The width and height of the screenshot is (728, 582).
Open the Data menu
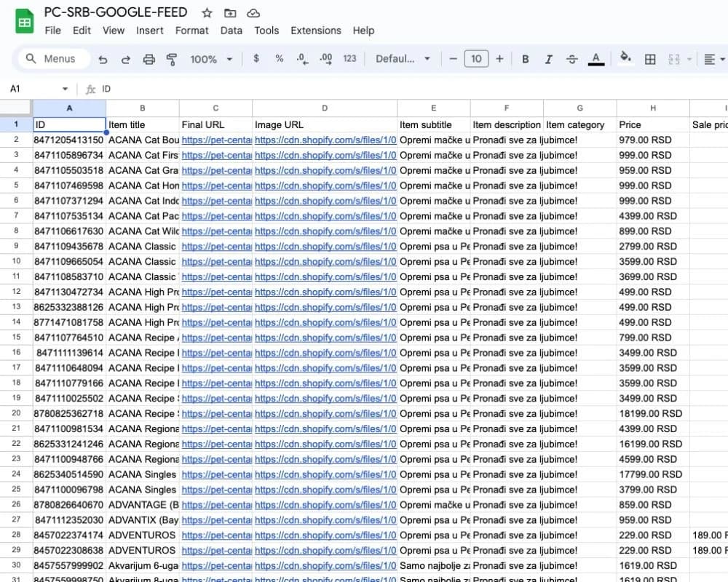[232, 31]
